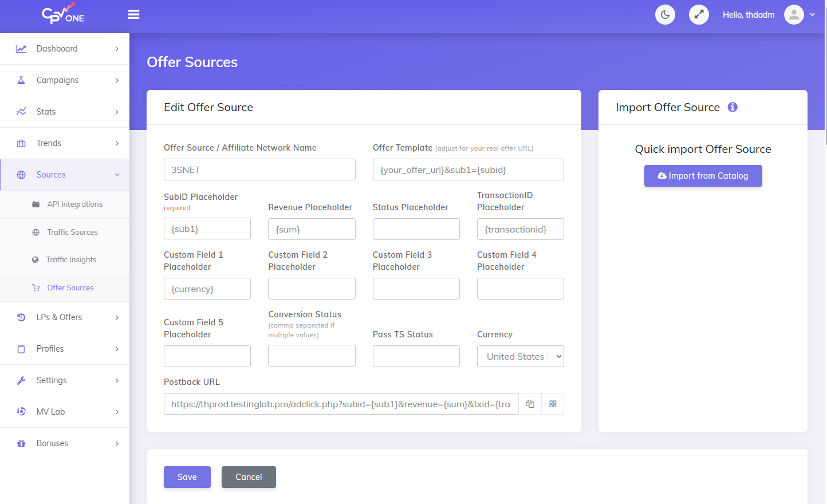Select the API Integrations briefcase icon

[36, 204]
